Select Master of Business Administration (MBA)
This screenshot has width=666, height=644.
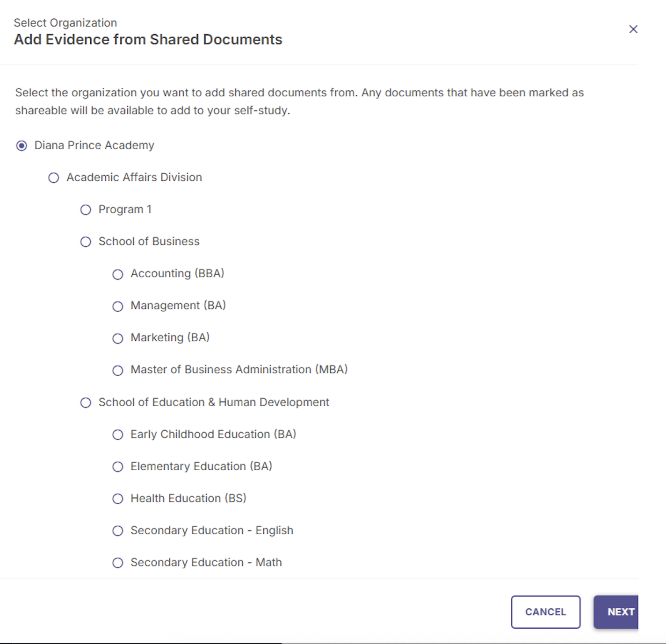click(117, 370)
